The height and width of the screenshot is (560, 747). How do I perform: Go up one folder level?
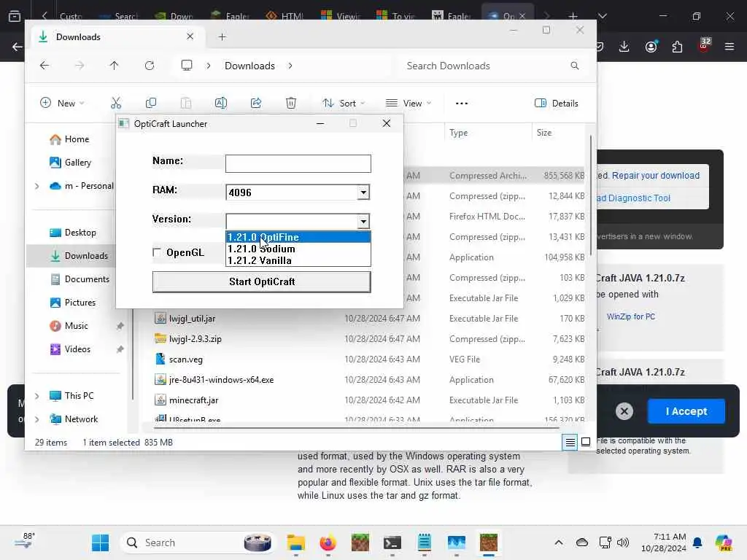pos(114,66)
